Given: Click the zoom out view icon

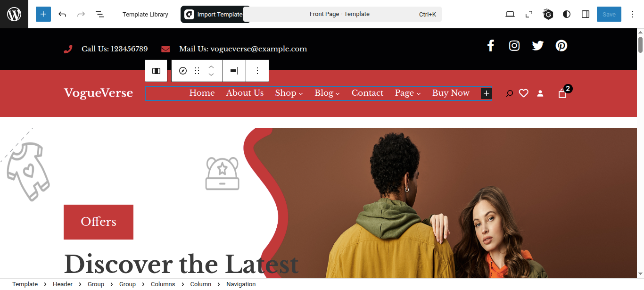Looking at the screenshot, I should coord(529,14).
